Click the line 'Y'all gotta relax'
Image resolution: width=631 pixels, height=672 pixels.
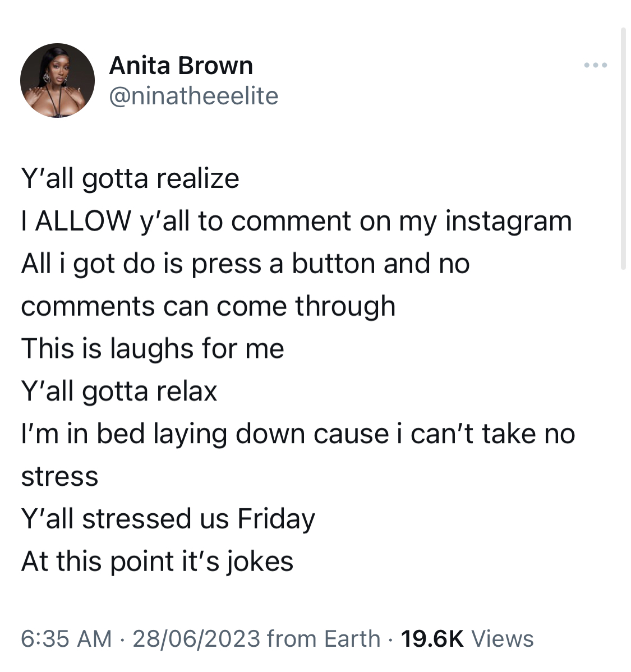coord(119,392)
